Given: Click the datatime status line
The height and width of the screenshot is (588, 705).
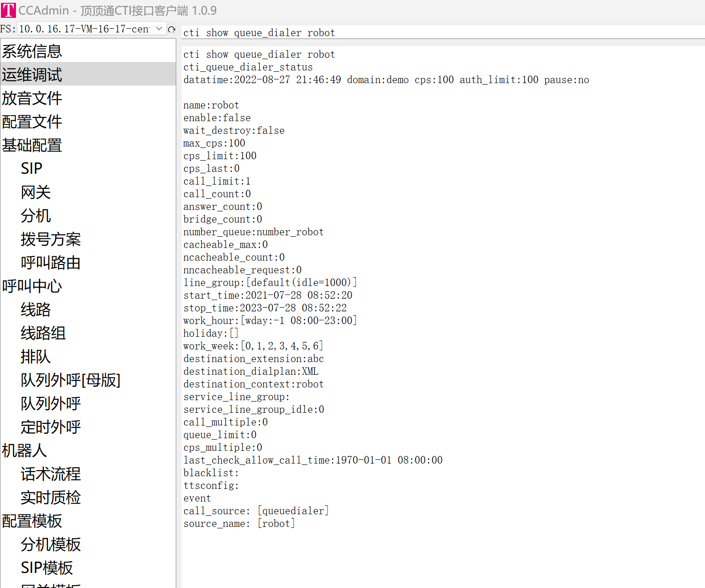Looking at the screenshot, I should click(386, 80).
